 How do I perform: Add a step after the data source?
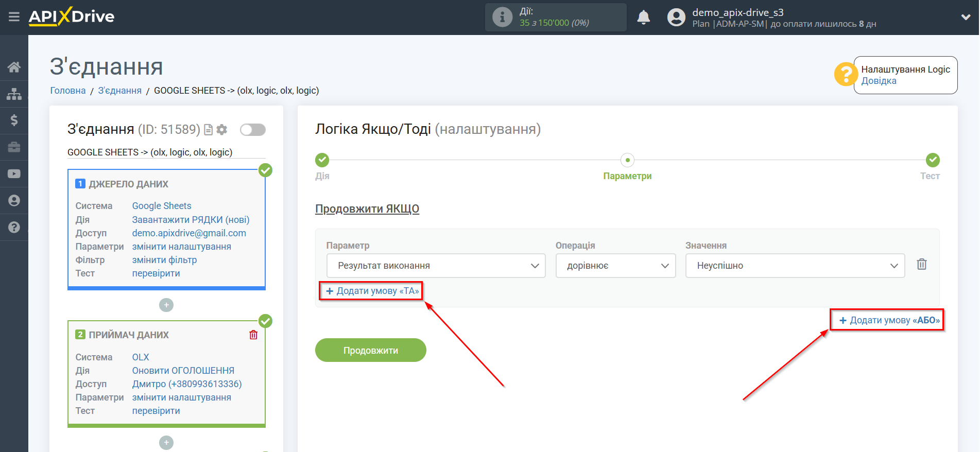pos(166,305)
